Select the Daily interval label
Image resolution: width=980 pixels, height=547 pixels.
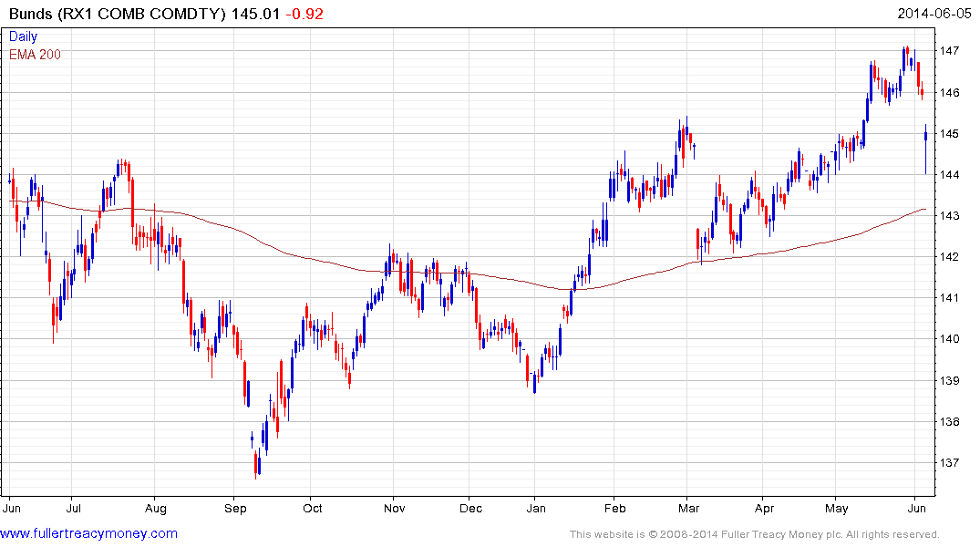[23, 36]
